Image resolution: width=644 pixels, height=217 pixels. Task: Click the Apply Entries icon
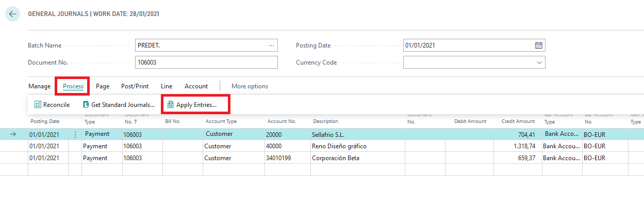(171, 105)
